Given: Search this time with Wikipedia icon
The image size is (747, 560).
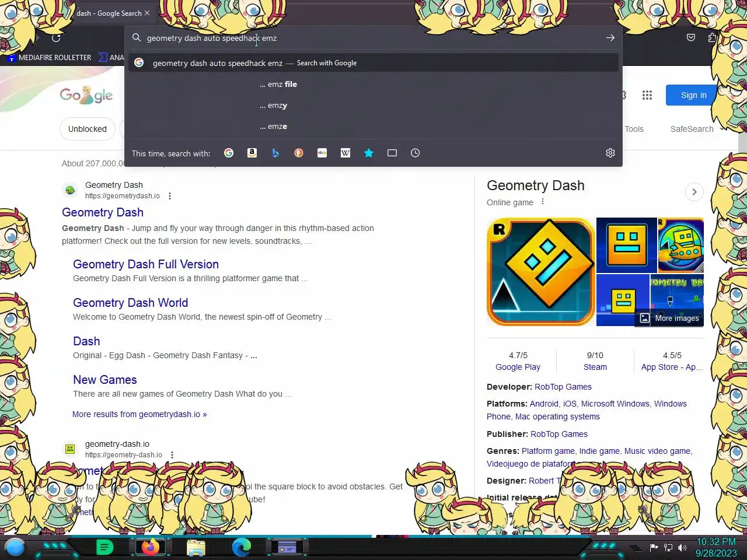Looking at the screenshot, I should 345,153.
